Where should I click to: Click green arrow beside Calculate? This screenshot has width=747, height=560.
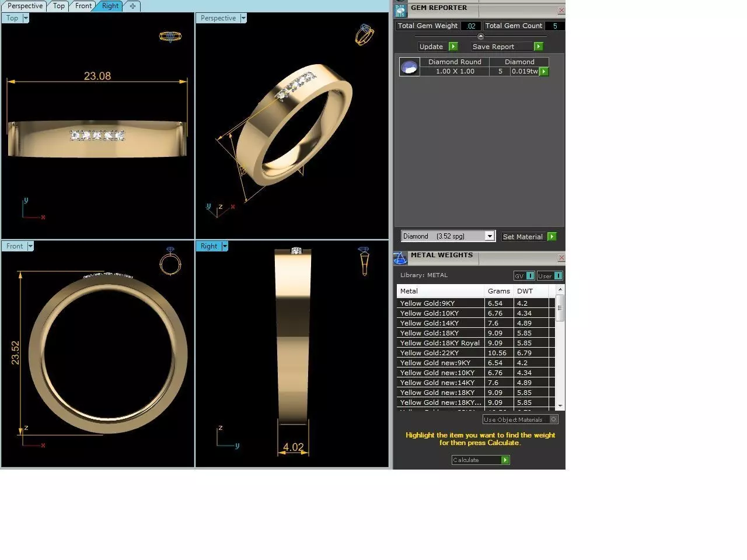(x=505, y=460)
